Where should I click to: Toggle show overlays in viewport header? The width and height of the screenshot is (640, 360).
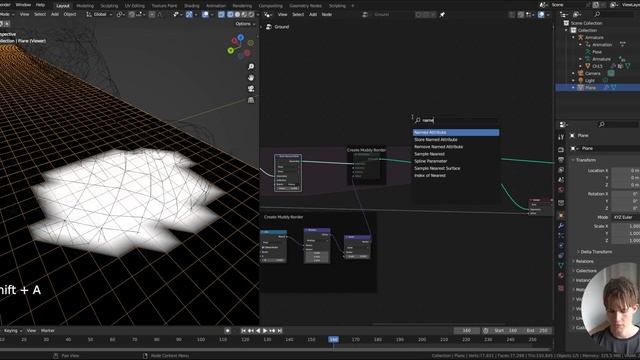[205, 14]
